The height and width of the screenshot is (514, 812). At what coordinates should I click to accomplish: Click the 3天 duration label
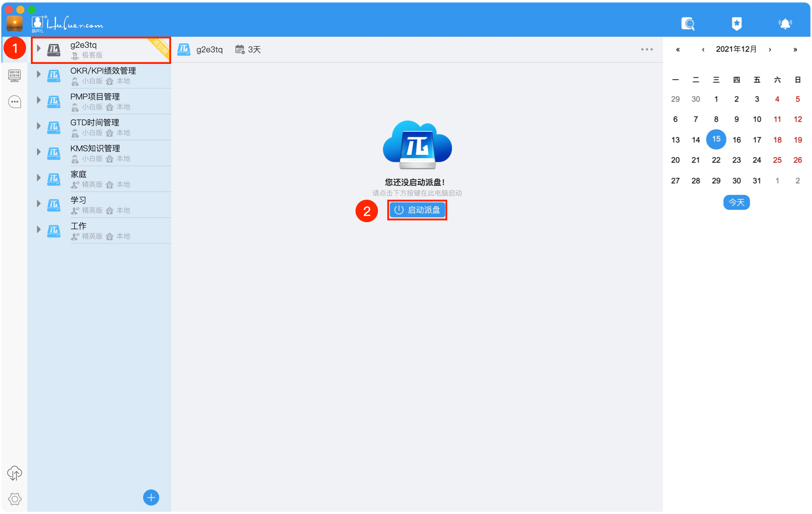point(254,49)
